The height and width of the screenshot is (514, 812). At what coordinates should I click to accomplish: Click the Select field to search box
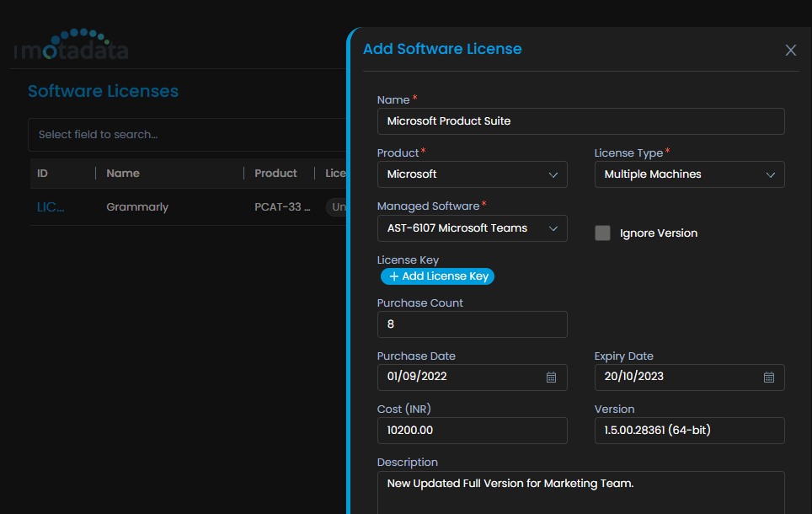pos(188,135)
